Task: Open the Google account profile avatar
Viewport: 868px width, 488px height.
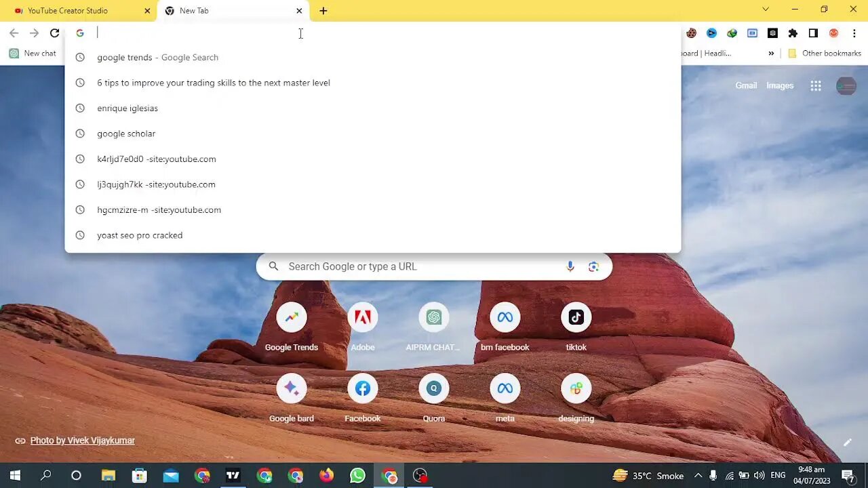Action: (846, 85)
